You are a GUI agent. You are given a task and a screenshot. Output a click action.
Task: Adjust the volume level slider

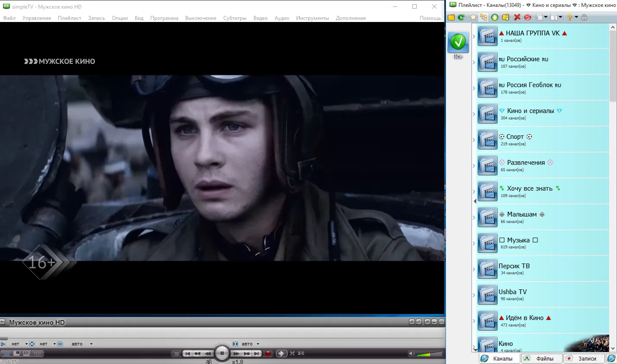pyautogui.click(x=430, y=354)
